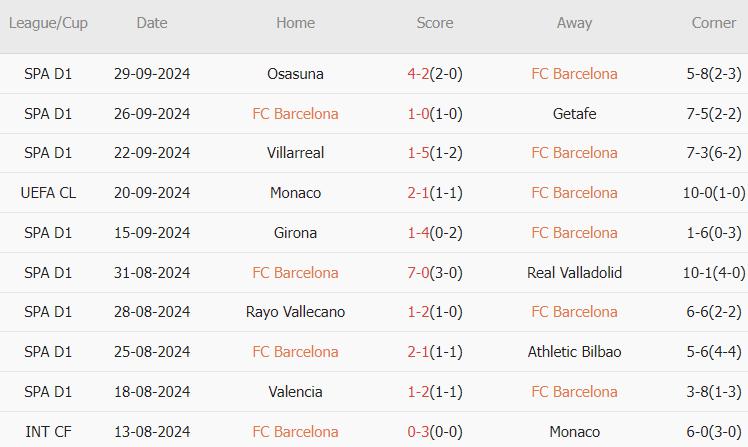Image resolution: width=748 pixels, height=447 pixels.
Task: Click the Home column header
Action: [x=295, y=23]
